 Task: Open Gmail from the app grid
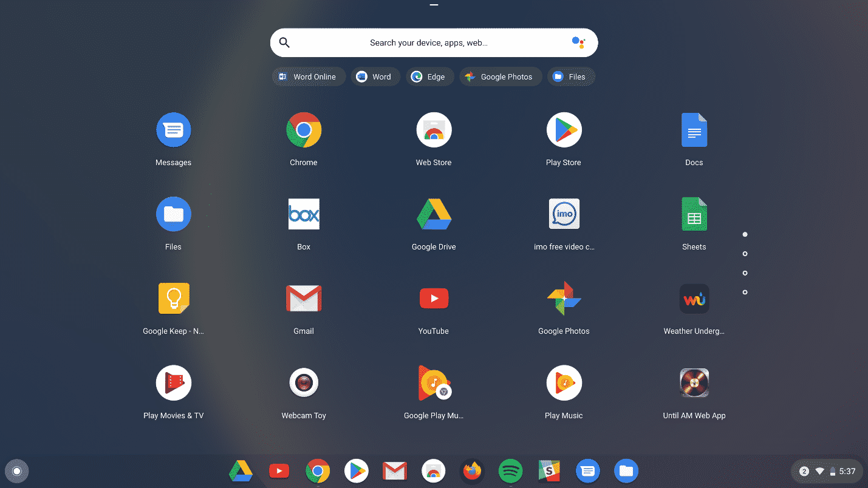304,298
